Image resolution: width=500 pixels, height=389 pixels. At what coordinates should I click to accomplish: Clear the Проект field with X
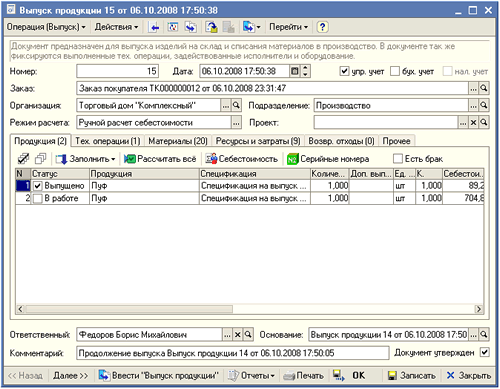(473, 123)
